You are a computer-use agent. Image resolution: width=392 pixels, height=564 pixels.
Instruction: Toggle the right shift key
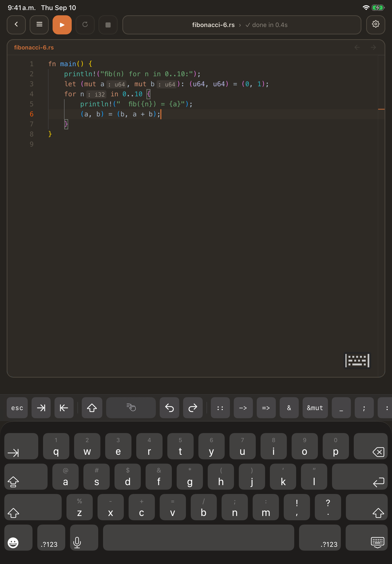(x=367, y=507)
